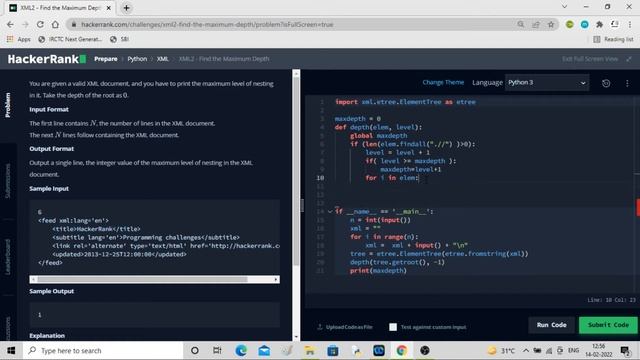
Task: Click Upload Code as File
Action: [x=345, y=327]
